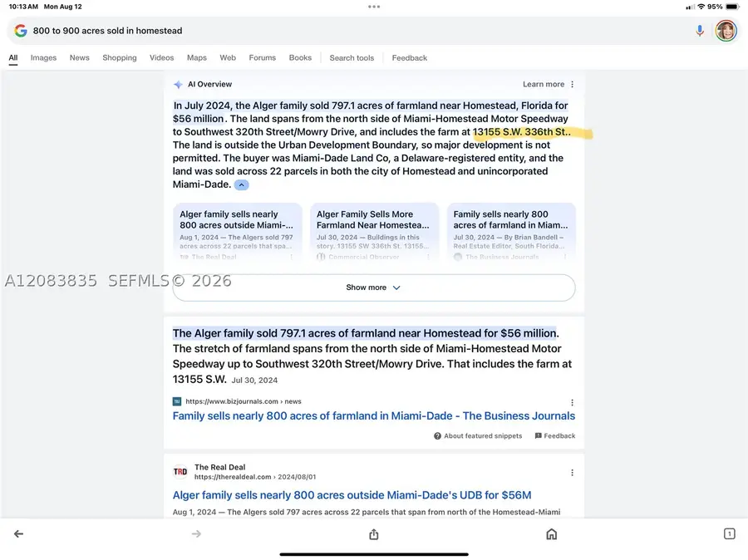Tap the microphone voice search icon
748x560 pixels.
click(699, 31)
